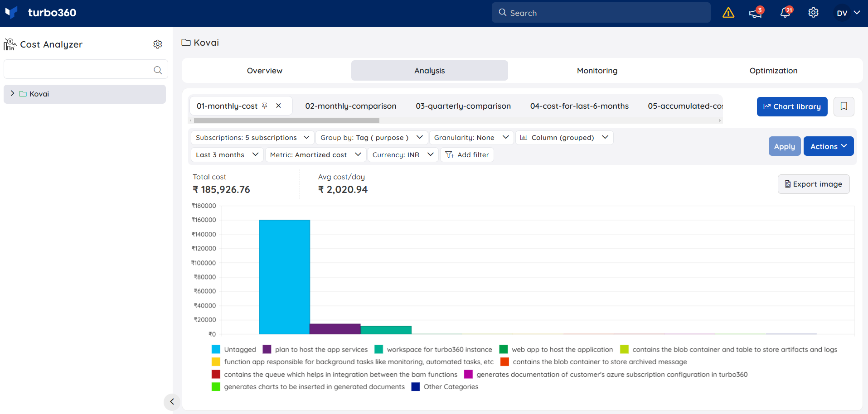Open the 03-quarterly-comparison view
868x414 pixels.
point(463,106)
